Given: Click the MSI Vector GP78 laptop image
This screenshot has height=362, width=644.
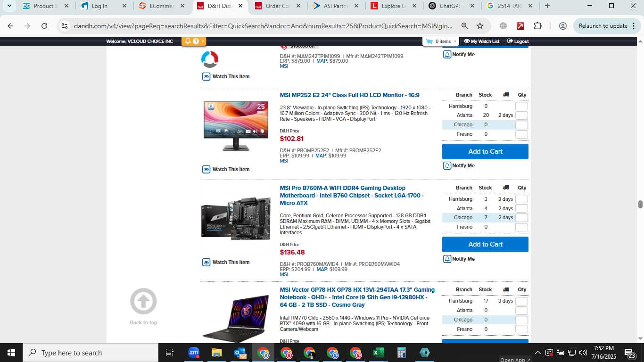Looking at the screenshot, I should pyautogui.click(x=236, y=319).
